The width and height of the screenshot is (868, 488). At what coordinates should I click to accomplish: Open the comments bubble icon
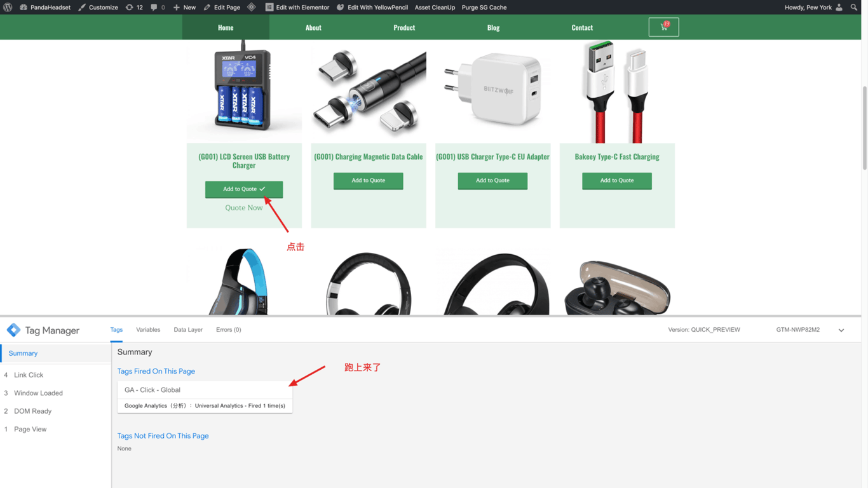[154, 8]
